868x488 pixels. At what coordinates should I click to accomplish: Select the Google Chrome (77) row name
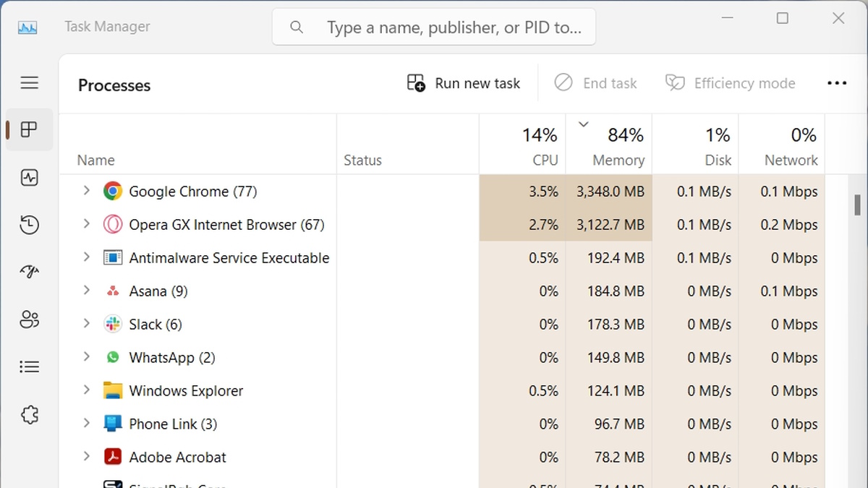click(x=193, y=192)
